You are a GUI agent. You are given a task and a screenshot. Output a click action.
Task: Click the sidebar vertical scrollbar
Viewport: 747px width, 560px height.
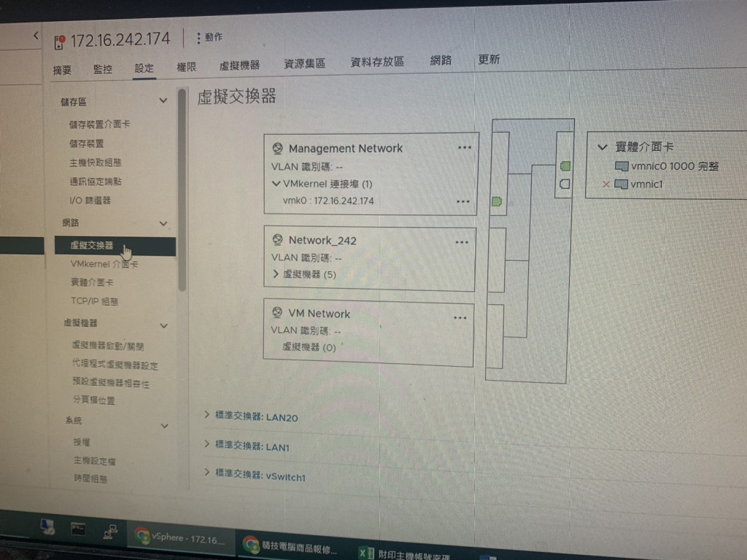[182, 190]
